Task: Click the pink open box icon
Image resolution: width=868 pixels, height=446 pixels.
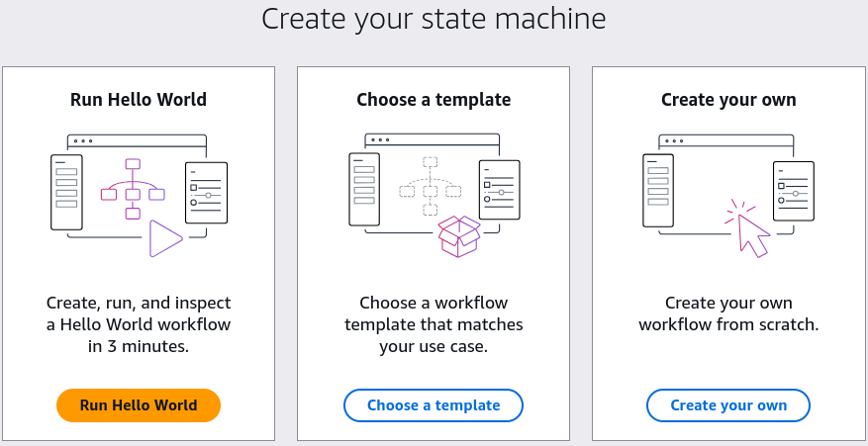Action: [459, 236]
